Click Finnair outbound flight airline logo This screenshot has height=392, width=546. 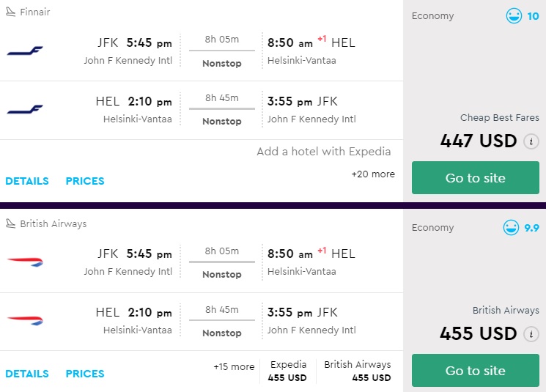(25, 51)
